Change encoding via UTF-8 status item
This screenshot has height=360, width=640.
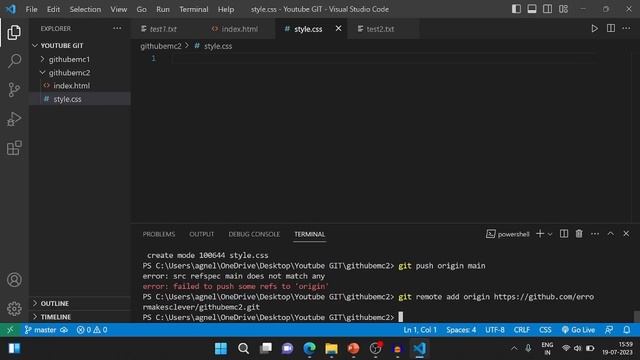(495, 330)
